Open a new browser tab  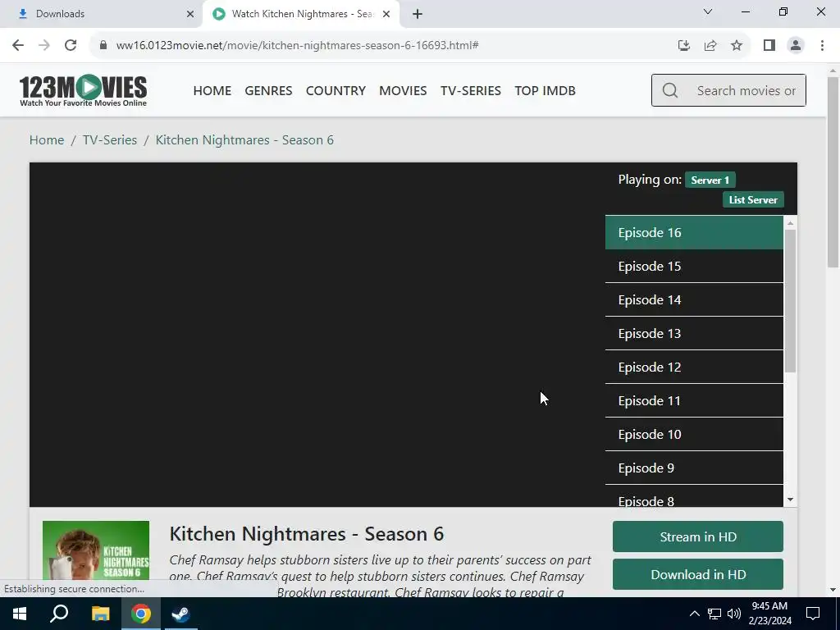418,14
